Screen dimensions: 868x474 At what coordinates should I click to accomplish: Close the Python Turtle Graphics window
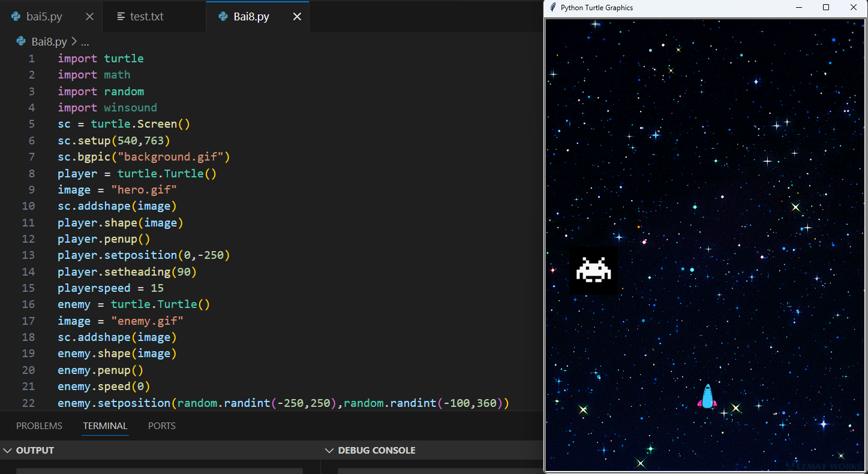[854, 8]
